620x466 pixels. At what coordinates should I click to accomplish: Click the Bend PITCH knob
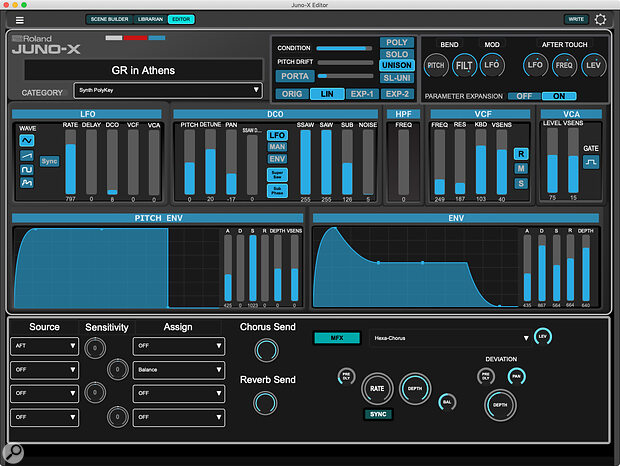pyautogui.click(x=436, y=66)
